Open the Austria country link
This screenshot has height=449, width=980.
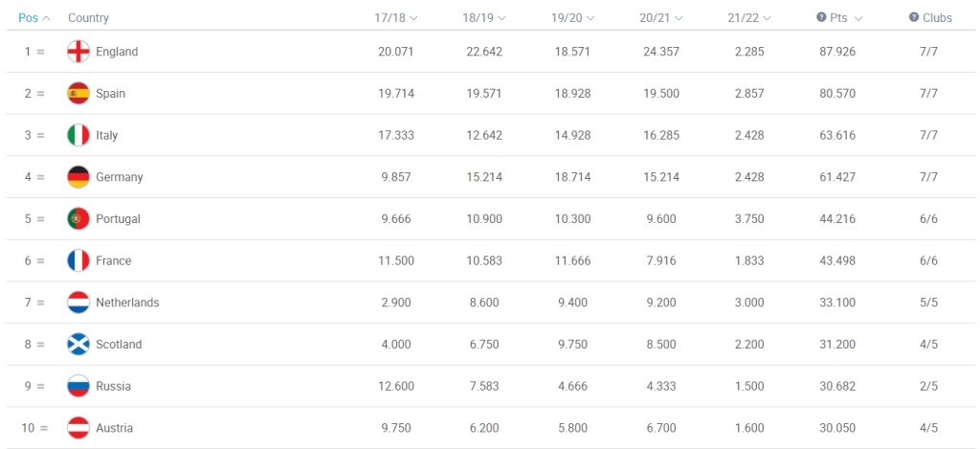pos(114,428)
